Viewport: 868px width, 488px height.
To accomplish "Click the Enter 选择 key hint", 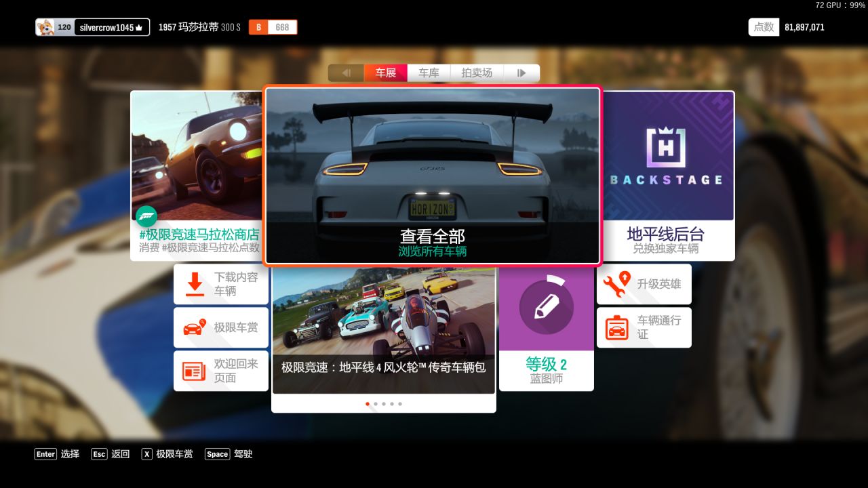I will (57, 454).
